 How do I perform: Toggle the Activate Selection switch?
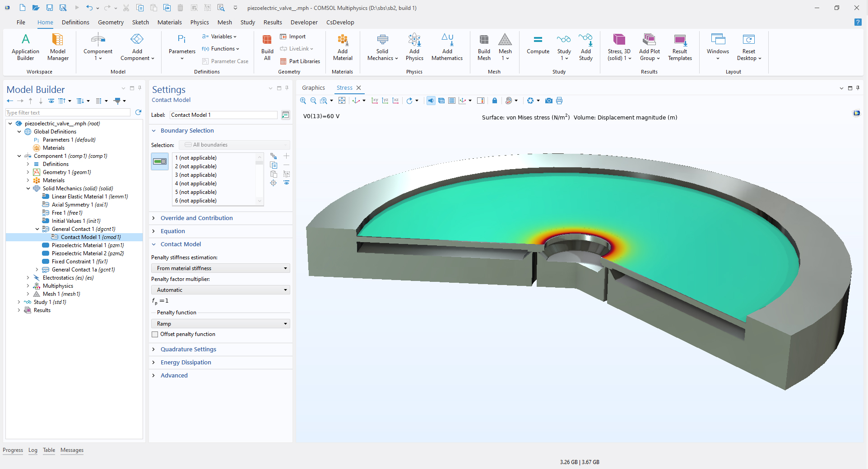(160, 161)
